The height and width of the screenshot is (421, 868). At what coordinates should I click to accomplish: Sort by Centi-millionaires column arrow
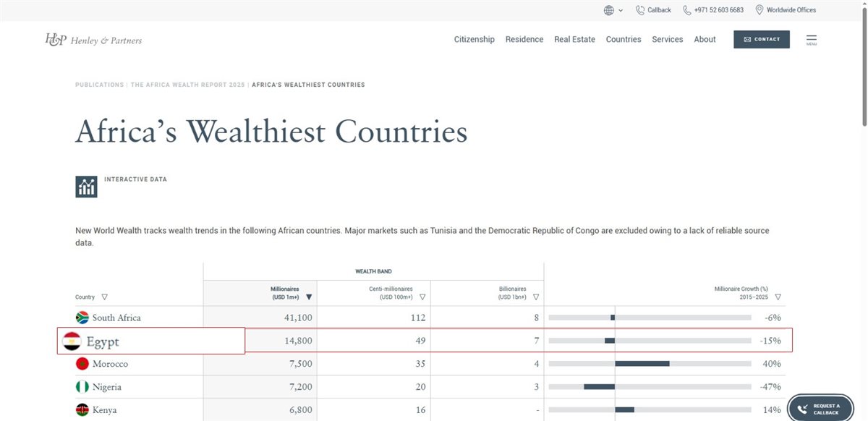[x=422, y=297]
